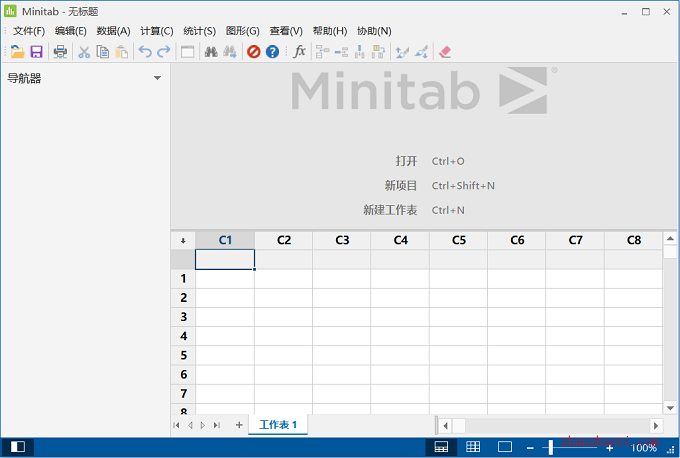Click the brush icon with down arrow

click(x=421, y=52)
